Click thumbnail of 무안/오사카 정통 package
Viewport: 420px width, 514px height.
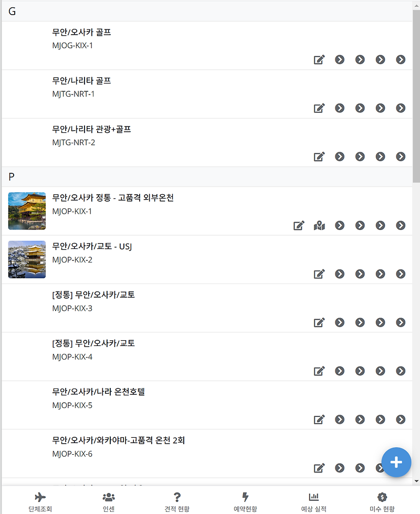[x=27, y=211]
